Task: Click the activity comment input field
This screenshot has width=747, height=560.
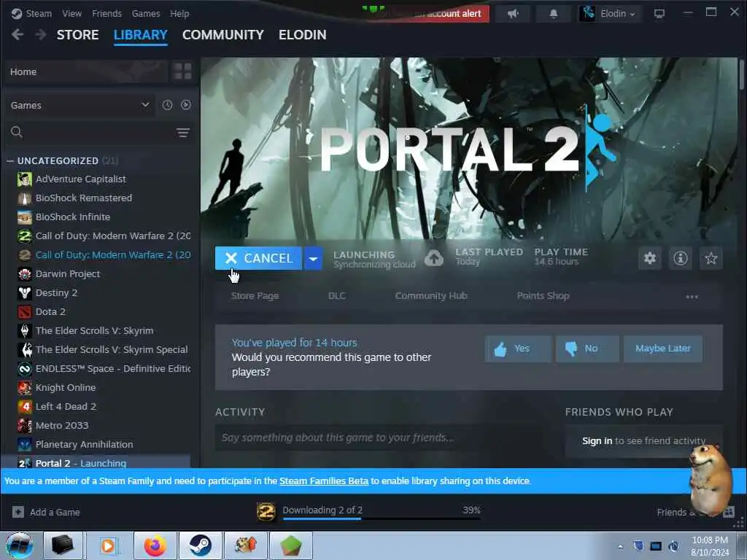Action: click(x=376, y=437)
